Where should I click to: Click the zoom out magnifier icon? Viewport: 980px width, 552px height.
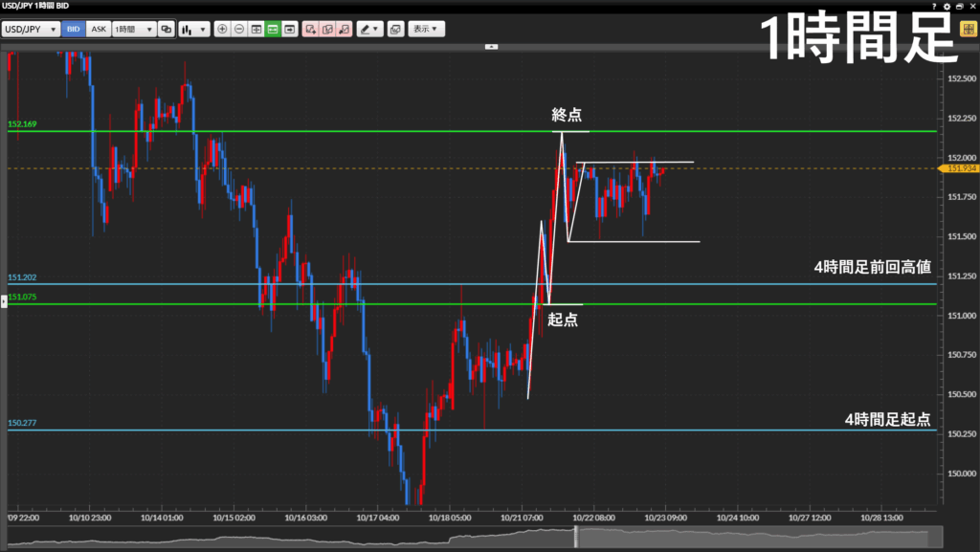(238, 29)
